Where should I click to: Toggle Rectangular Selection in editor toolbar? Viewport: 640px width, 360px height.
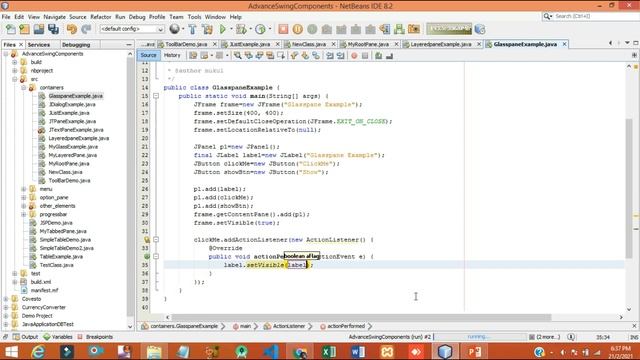(281, 56)
